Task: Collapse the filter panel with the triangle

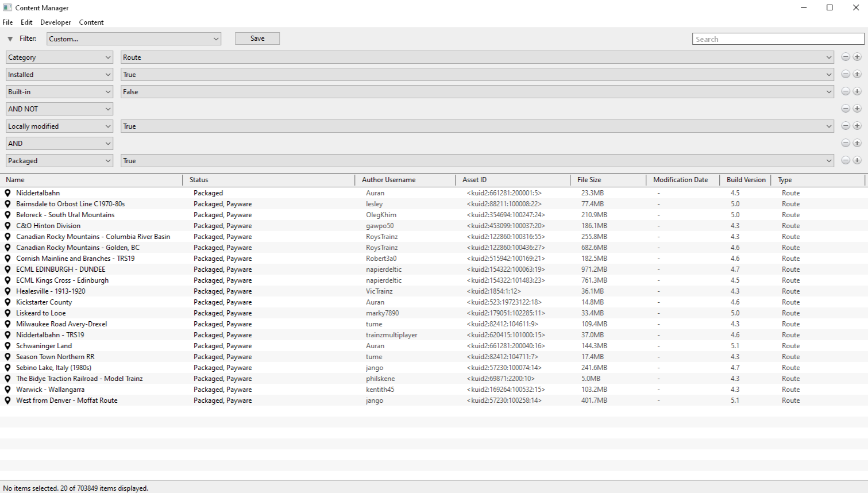Action: tap(10, 39)
